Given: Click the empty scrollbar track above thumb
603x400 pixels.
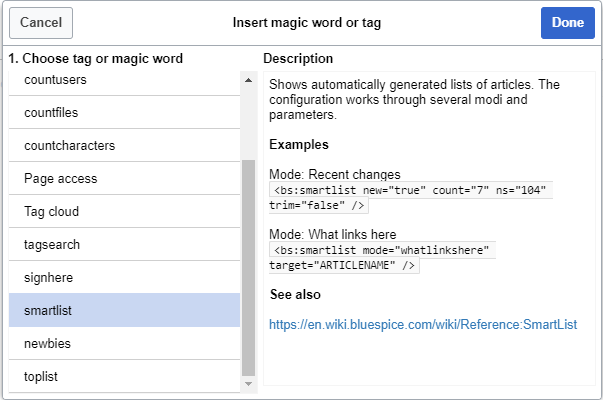Looking at the screenshot, I should tap(248, 123).
